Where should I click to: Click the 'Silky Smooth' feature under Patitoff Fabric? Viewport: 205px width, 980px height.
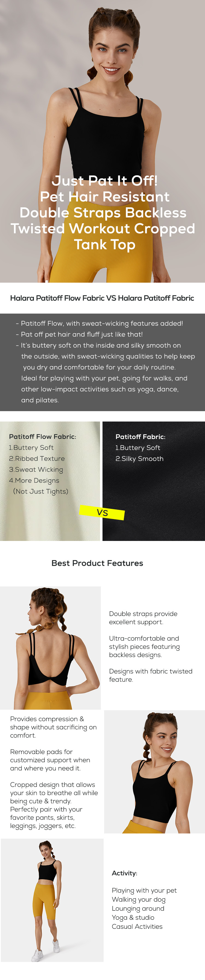(x=139, y=459)
